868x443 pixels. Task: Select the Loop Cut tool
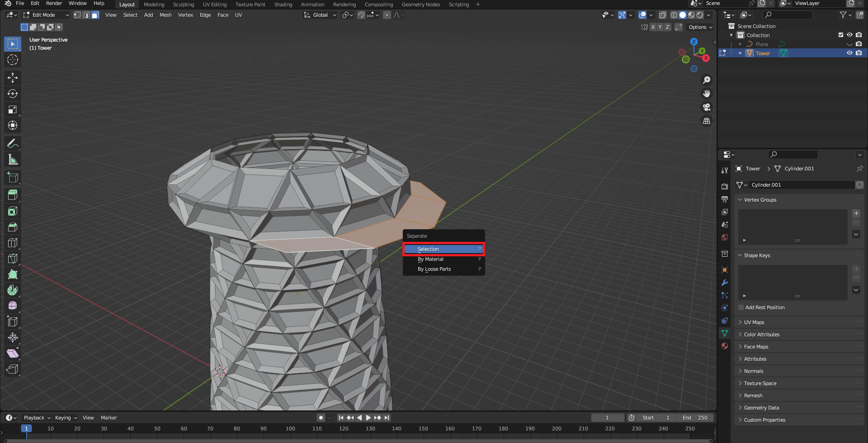[13, 243]
